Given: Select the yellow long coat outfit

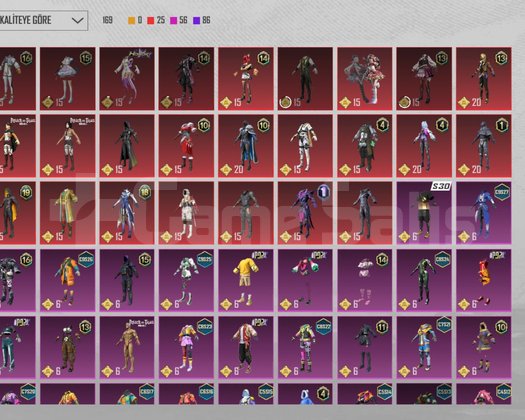Looking at the screenshot, I should pyautogui.click(x=67, y=213).
